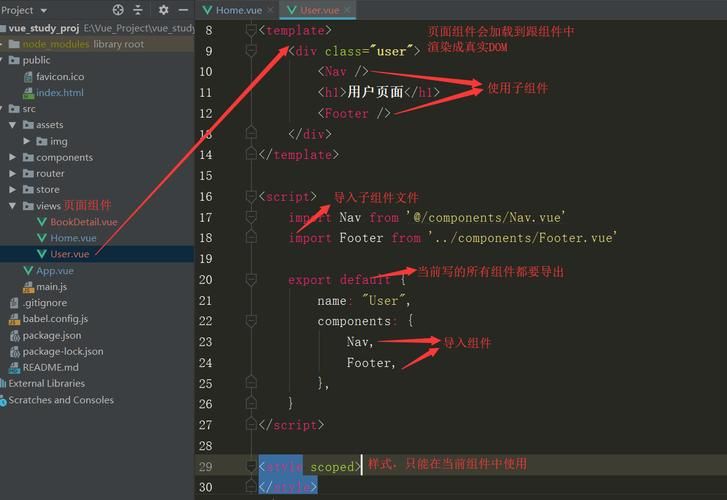
Task: Click the router folder icon
Action: coord(28,173)
